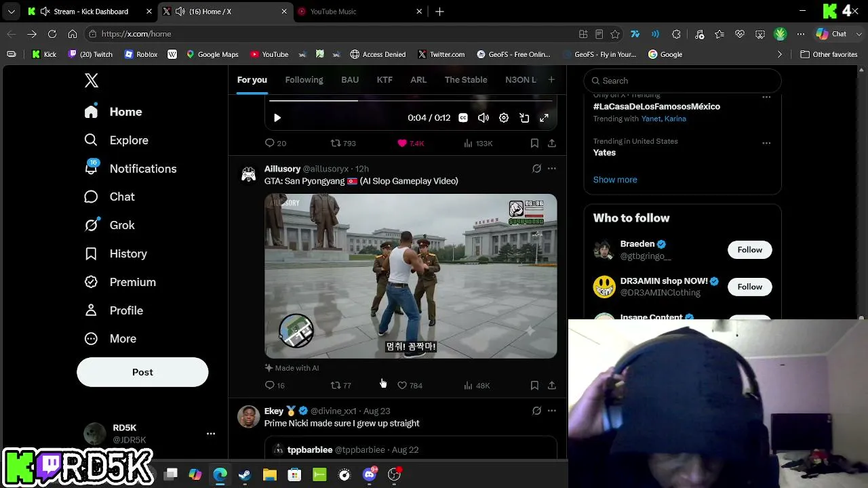The width and height of the screenshot is (868, 488).
Task: Play the paused video
Action: [277, 118]
